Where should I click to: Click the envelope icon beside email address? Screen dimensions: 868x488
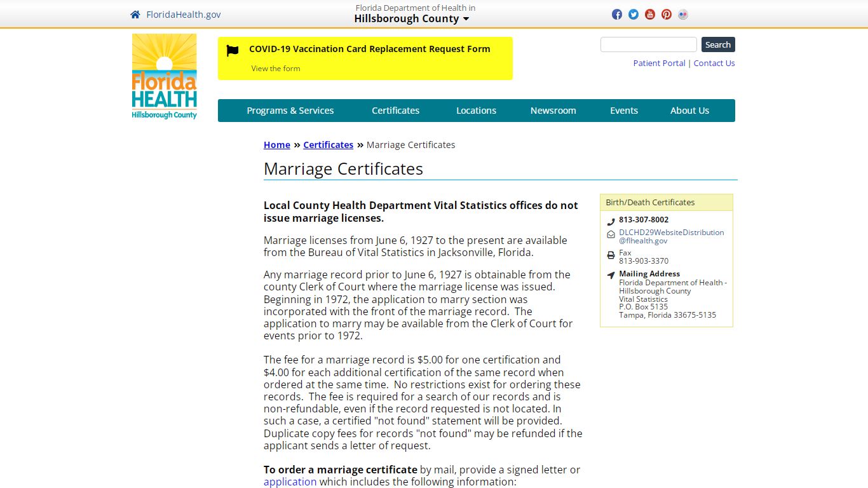click(611, 234)
